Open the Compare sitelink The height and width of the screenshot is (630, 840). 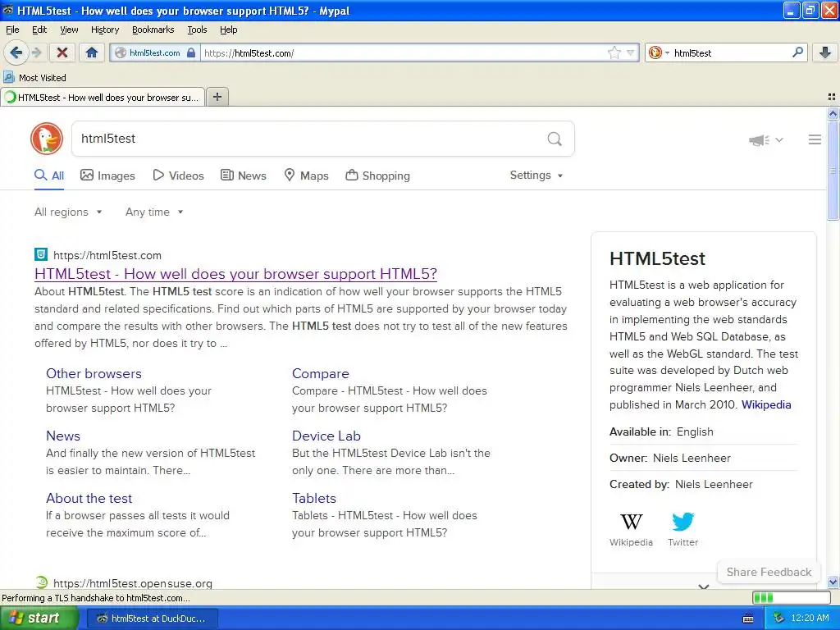pos(321,373)
